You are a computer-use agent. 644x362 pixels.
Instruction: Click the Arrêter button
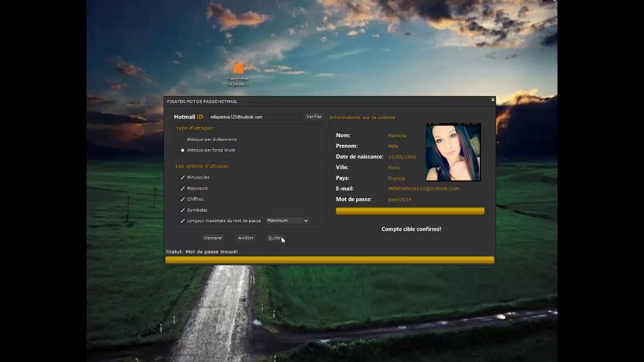click(246, 238)
